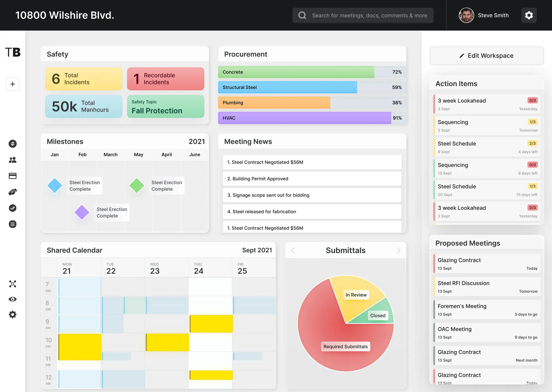Toggle the eye visibility icon in sidebar
The image size is (552, 392).
click(x=13, y=299)
